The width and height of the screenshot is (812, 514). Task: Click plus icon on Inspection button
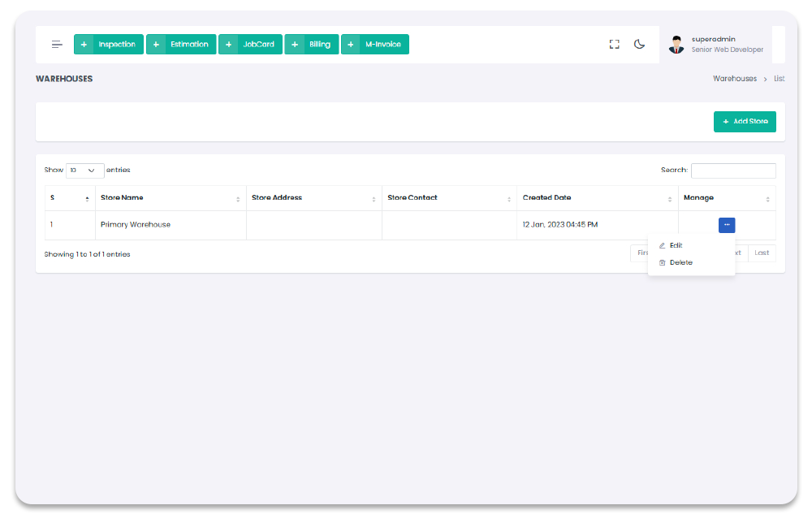[84, 45]
